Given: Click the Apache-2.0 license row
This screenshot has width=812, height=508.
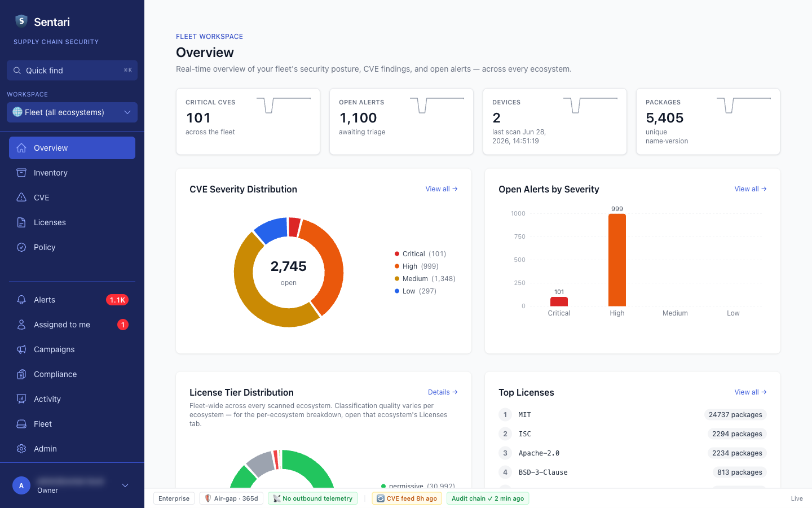Looking at the screenshot, I should 633,453.
